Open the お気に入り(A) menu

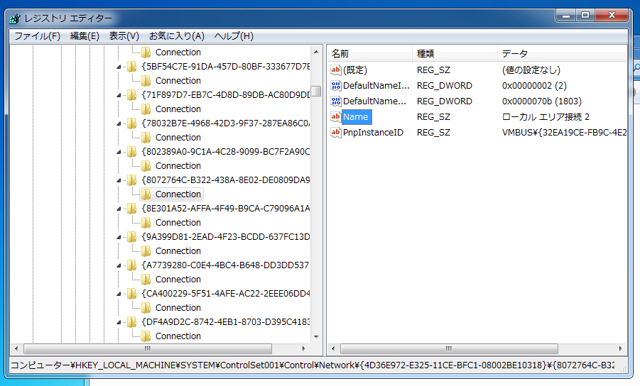176,36
